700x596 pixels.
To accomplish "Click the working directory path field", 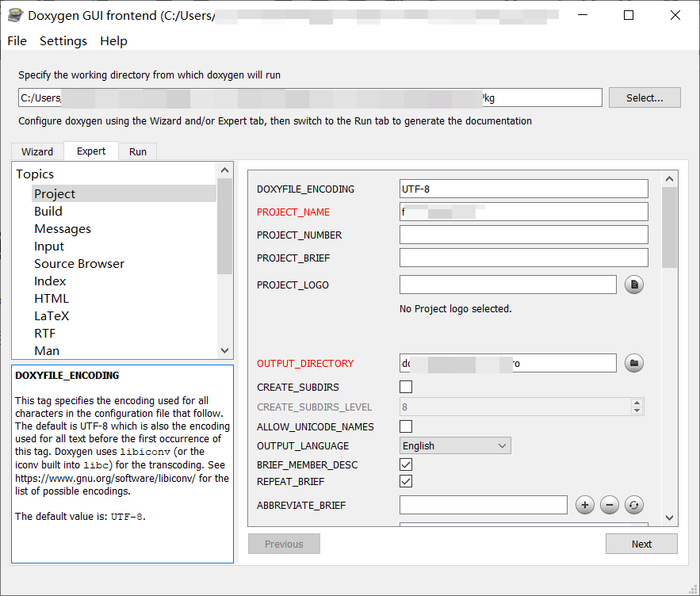I will pos(310,97).
